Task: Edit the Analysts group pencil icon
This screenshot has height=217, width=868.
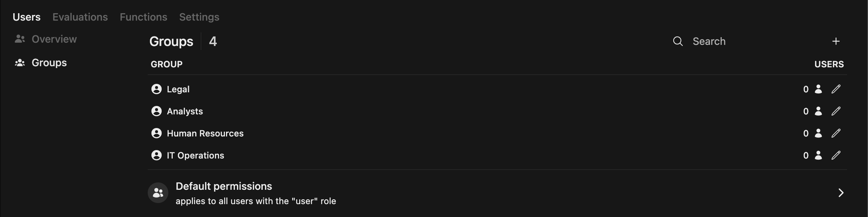Action: click(836, 111)
